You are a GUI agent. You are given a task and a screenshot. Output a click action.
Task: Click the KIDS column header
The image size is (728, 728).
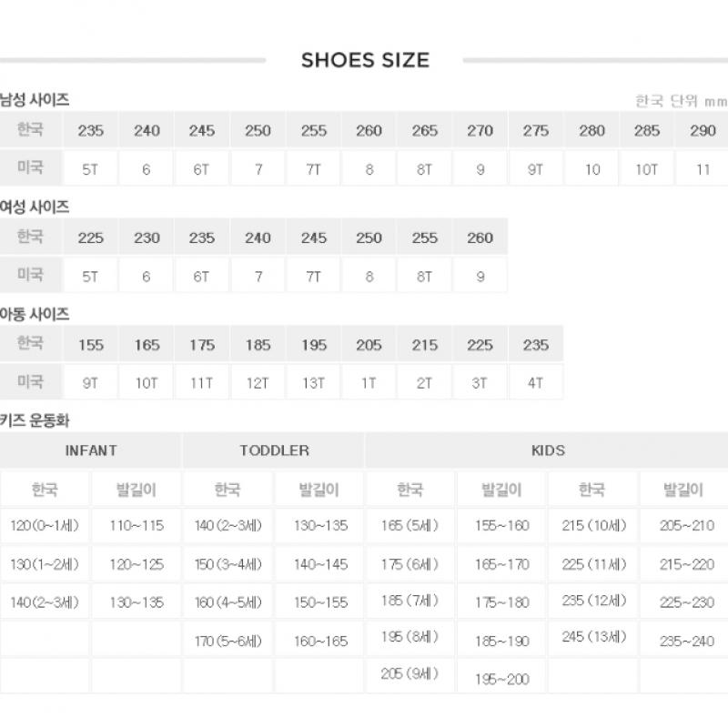(x=547, y=450)
